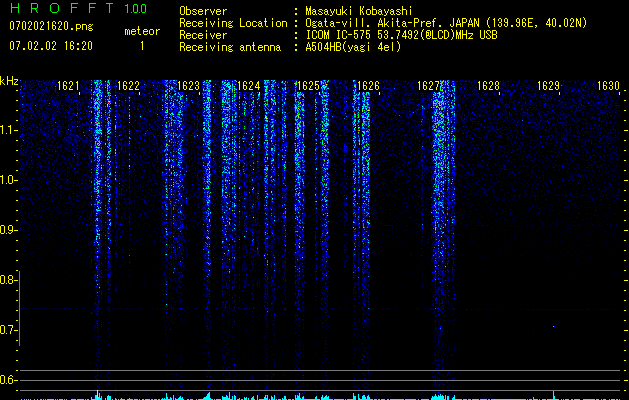Click the yellow peak in the bottom intensity graph
This screenshot has height=400, width=629.
coord(97,394)
